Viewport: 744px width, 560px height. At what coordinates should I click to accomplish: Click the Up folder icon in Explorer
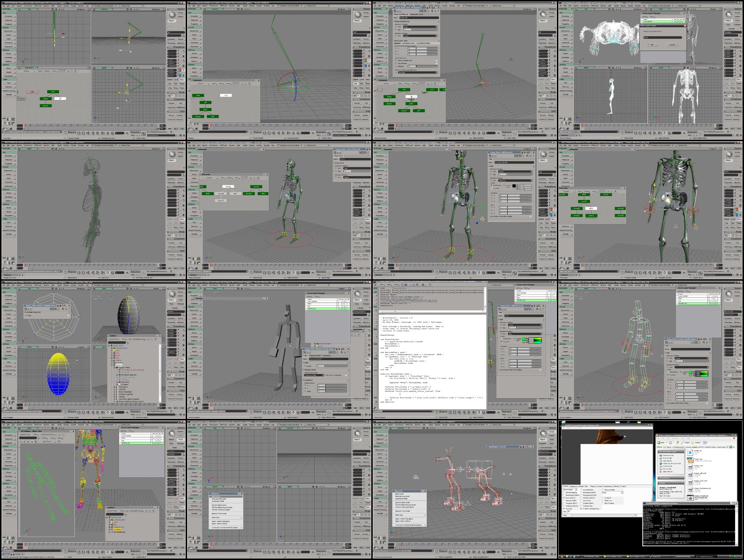tap(677, 443)
